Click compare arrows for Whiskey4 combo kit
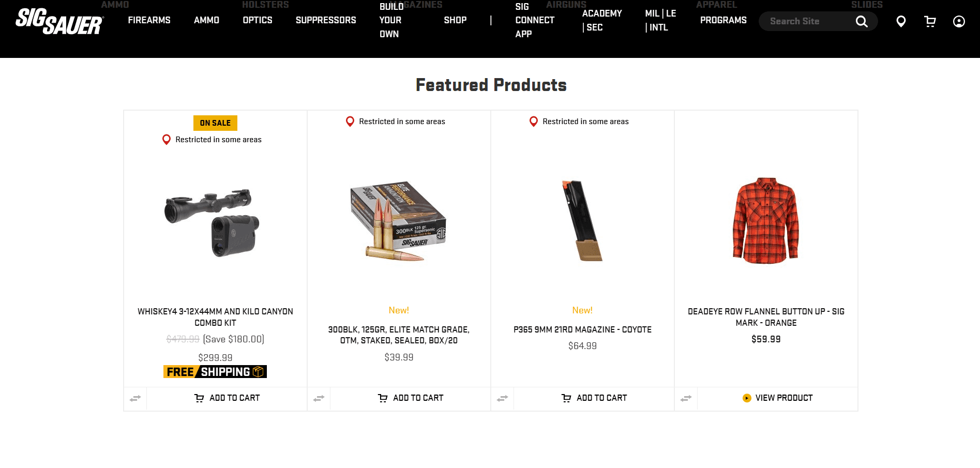Image resolution: width=980 pixels, height=468 pixels. click(x=135, y=398)
